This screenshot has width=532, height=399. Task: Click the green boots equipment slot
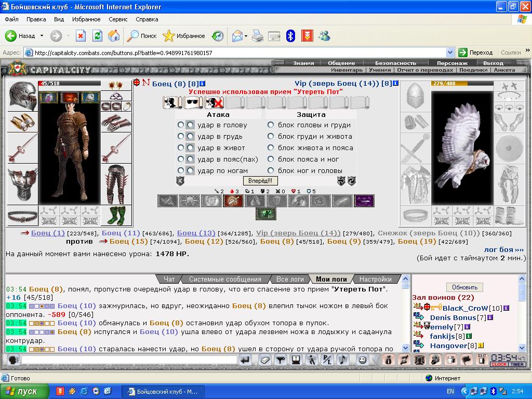(116, 216)
